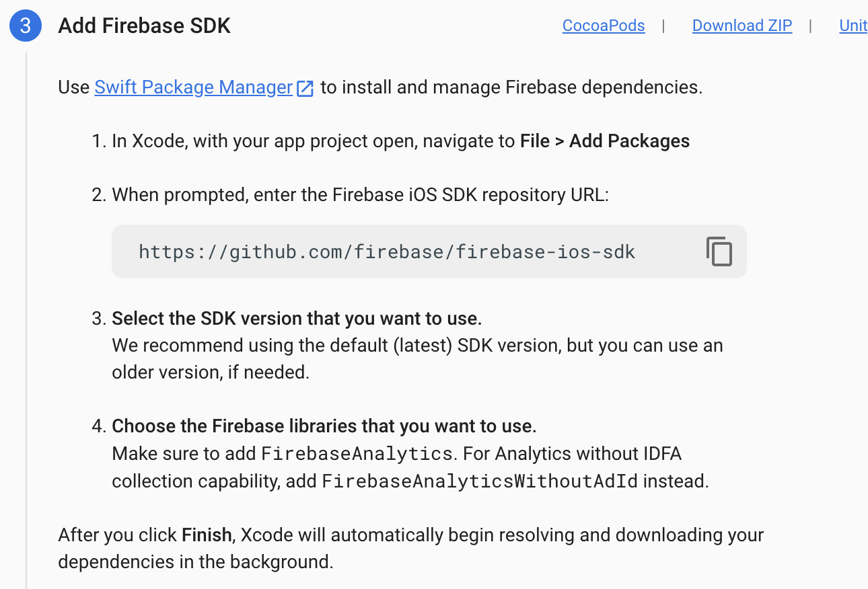Click step 2 prompt about the repository URL
868x589 pixels.
(361, 194)
